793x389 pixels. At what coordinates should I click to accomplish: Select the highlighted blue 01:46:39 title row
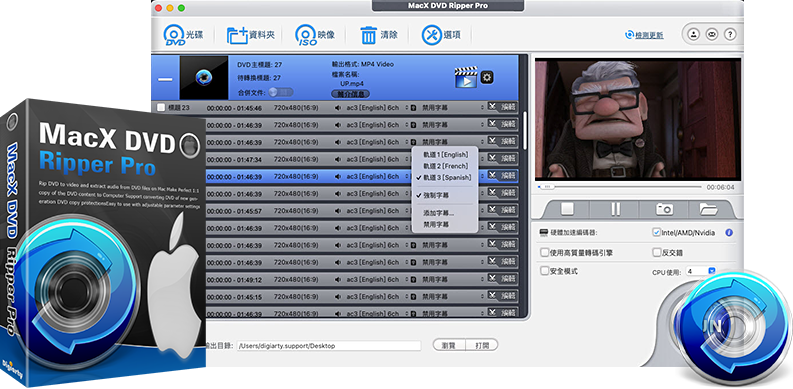[362, 177]
